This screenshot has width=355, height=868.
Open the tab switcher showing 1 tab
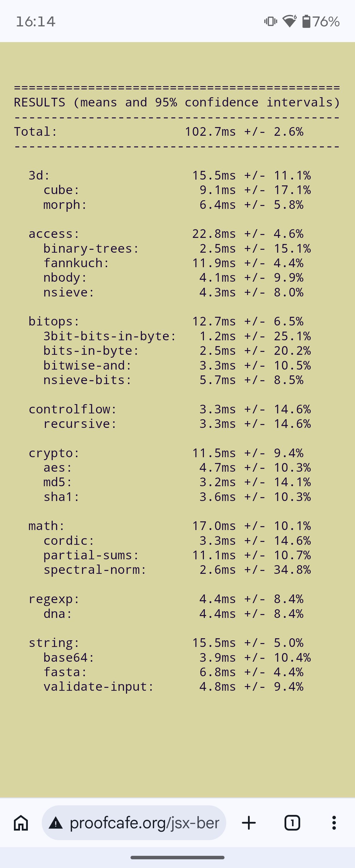click(x=292, y=823)
